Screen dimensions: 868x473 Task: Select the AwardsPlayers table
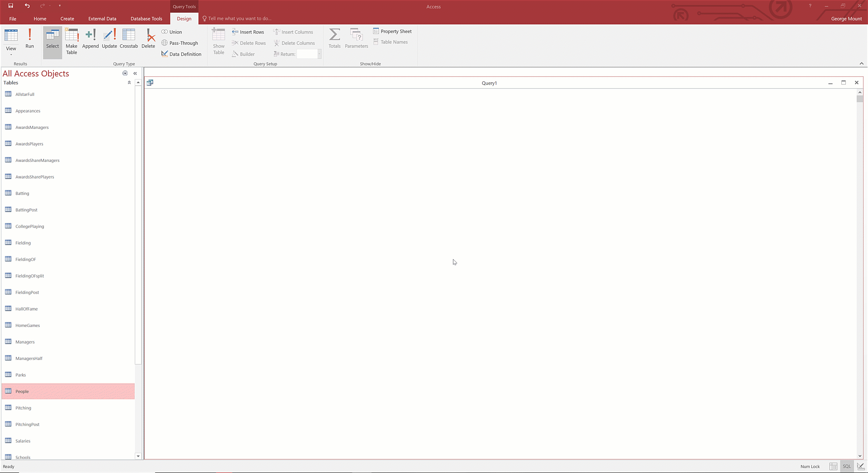click(x=68, y=144)
